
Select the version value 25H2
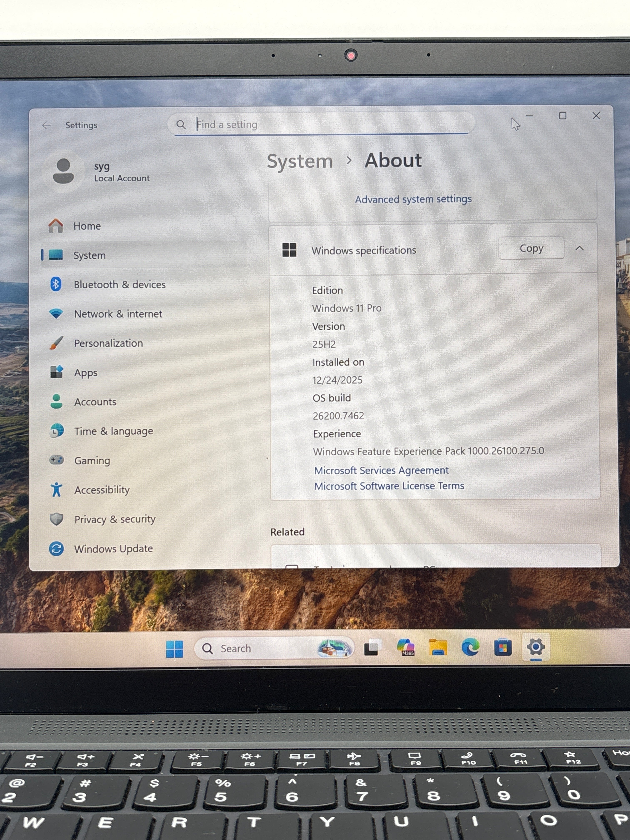tap(324, 344)
